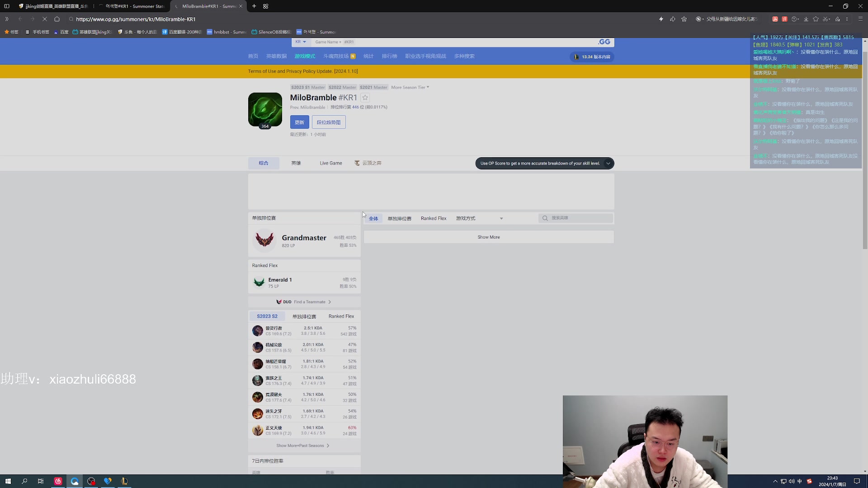The height and width of the screenshot is (488, 868).
Task: Switch to the Live Game tab
Action: (331, 163)
